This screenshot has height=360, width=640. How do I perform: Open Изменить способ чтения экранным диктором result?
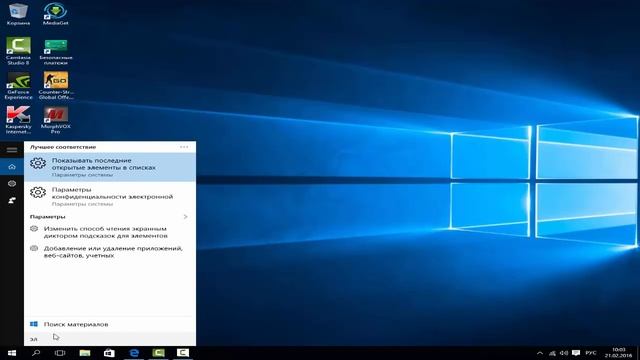click(x=110, y=232)
